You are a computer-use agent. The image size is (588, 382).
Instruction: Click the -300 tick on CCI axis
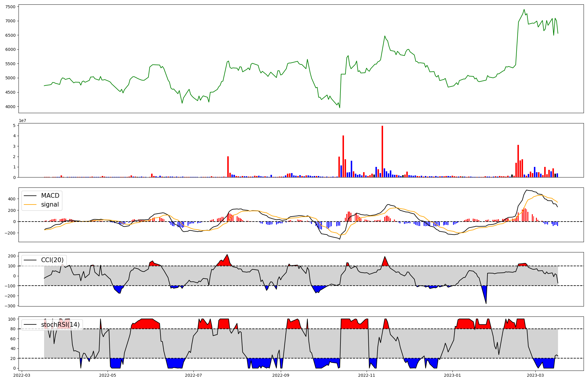click(9, 306)
